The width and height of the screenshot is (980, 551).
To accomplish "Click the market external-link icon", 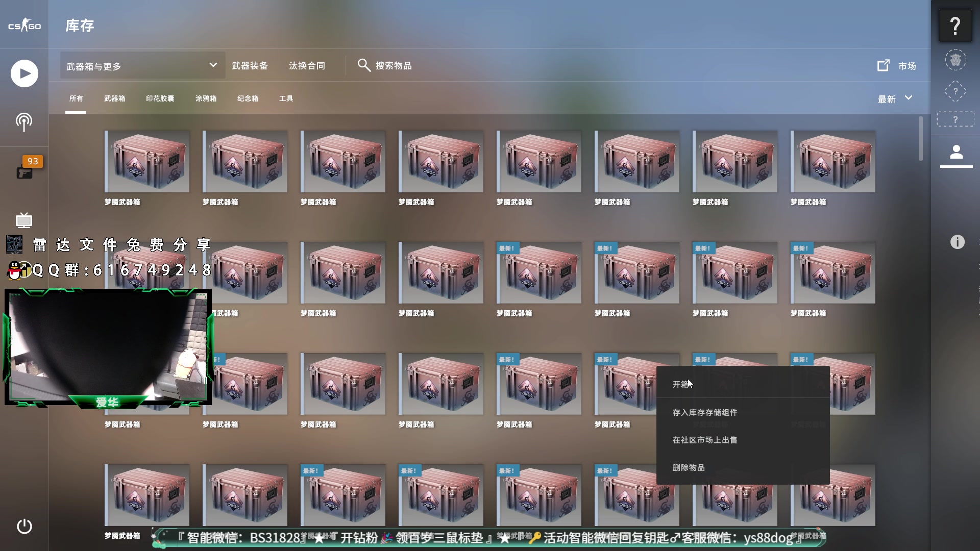I will coord(884,65).
